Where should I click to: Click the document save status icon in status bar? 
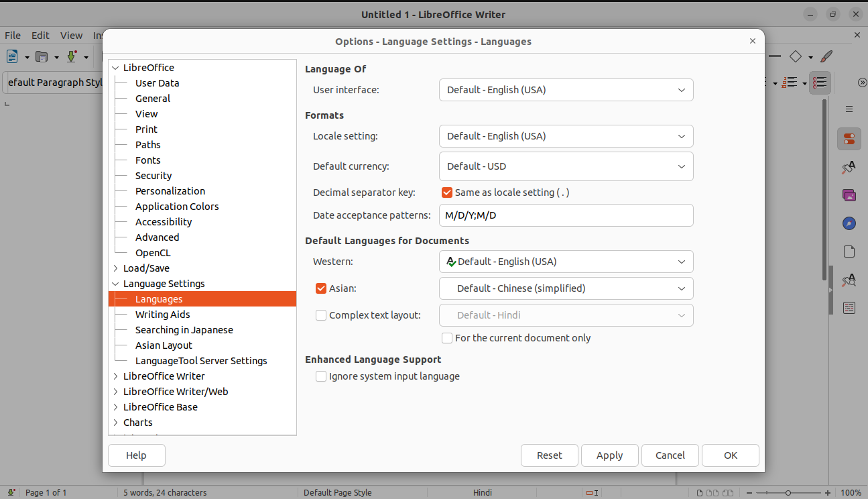pos(12,492)
